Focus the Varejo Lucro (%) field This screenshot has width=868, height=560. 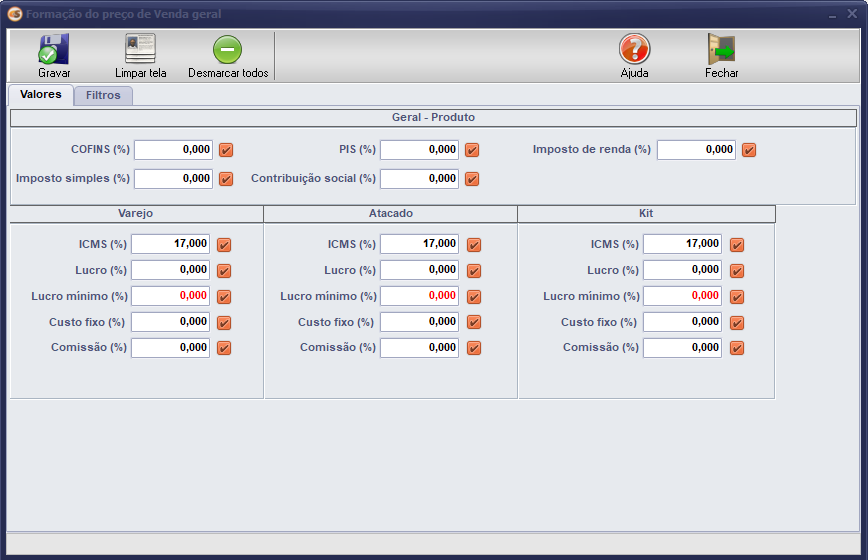click(170, 270)
